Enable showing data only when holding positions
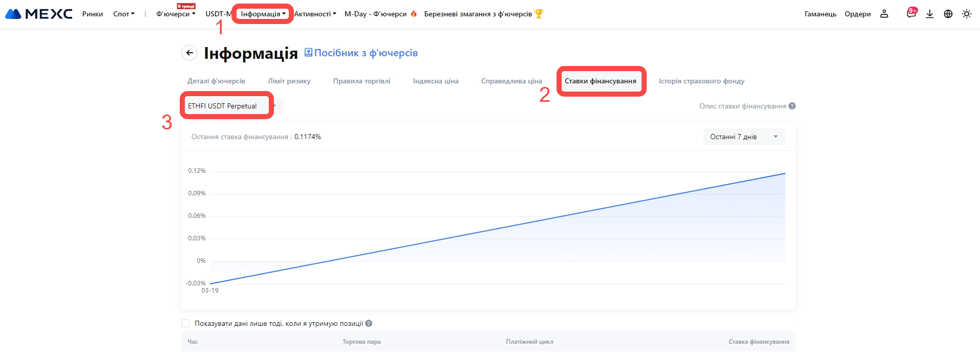The image size is (980, 355). (x=185, y=323)
